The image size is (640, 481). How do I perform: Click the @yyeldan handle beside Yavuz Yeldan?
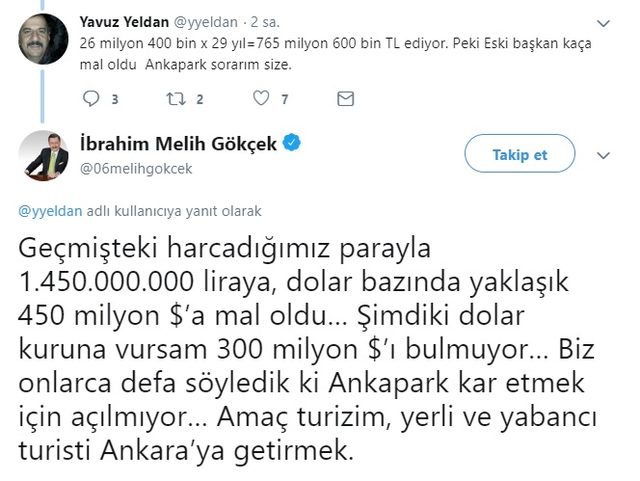208,20
